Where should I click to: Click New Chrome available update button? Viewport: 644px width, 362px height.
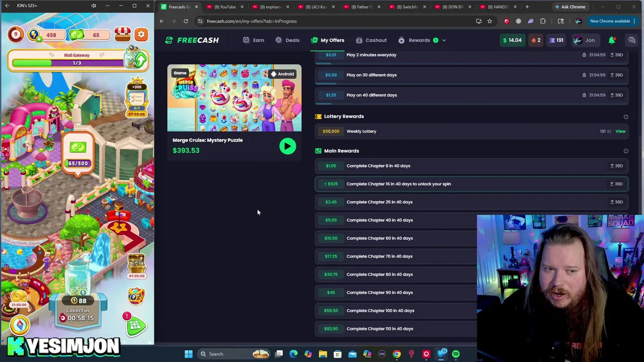(x=612, y=21)
